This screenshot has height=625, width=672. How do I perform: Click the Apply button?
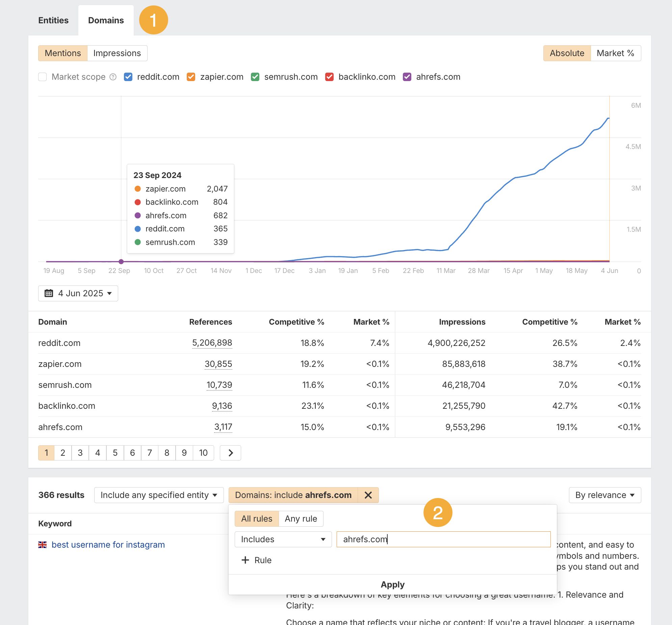pos(392,584)
